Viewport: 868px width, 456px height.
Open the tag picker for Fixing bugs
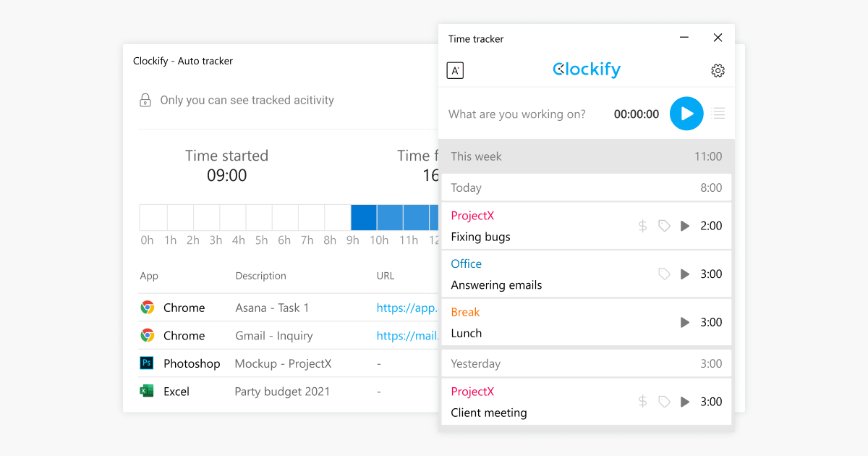664,225
